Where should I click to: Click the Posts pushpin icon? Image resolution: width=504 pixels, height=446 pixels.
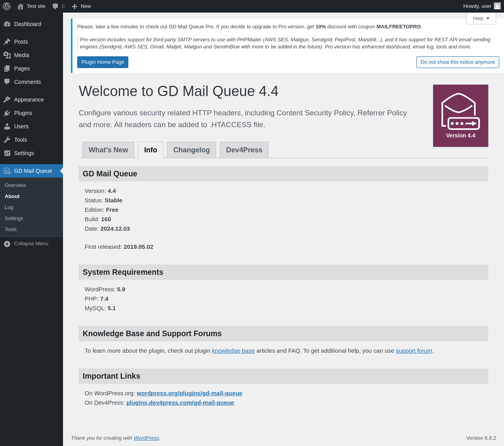click(x=7, y=42)
